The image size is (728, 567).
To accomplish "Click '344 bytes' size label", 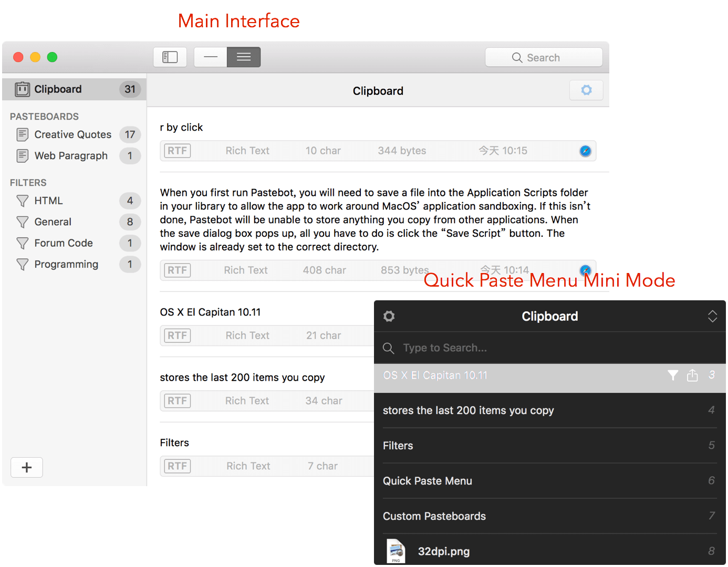I will pos(402,151).
